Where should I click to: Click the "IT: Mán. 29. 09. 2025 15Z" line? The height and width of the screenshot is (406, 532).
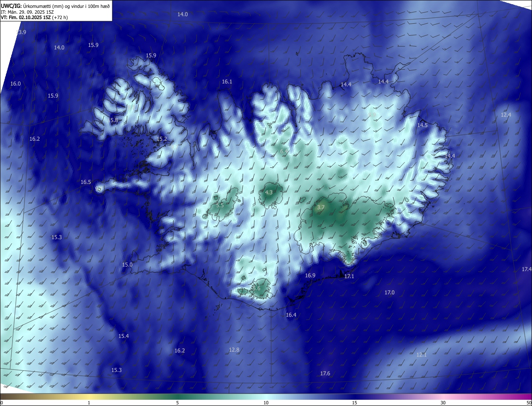pos(27,12)
